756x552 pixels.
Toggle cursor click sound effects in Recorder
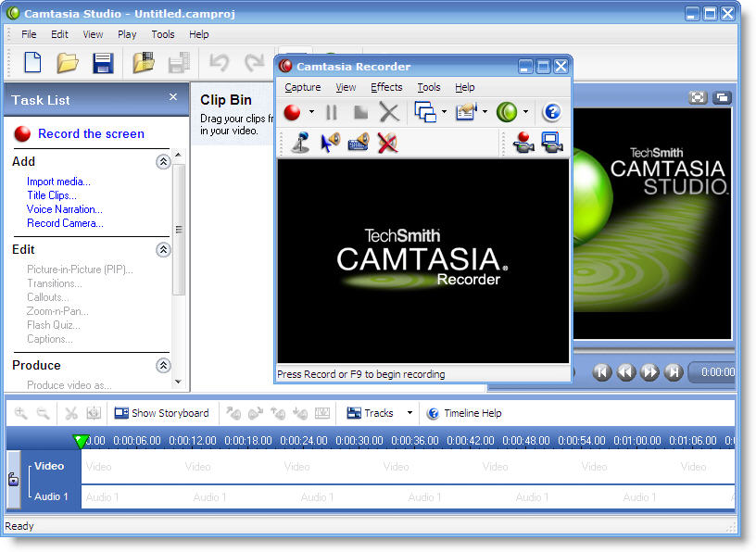[330, 143]
